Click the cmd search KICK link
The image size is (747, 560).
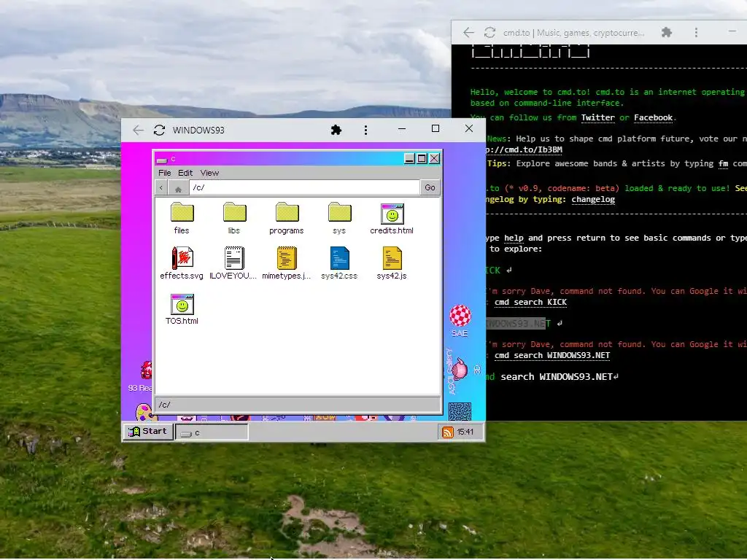[x=530, y=303]
